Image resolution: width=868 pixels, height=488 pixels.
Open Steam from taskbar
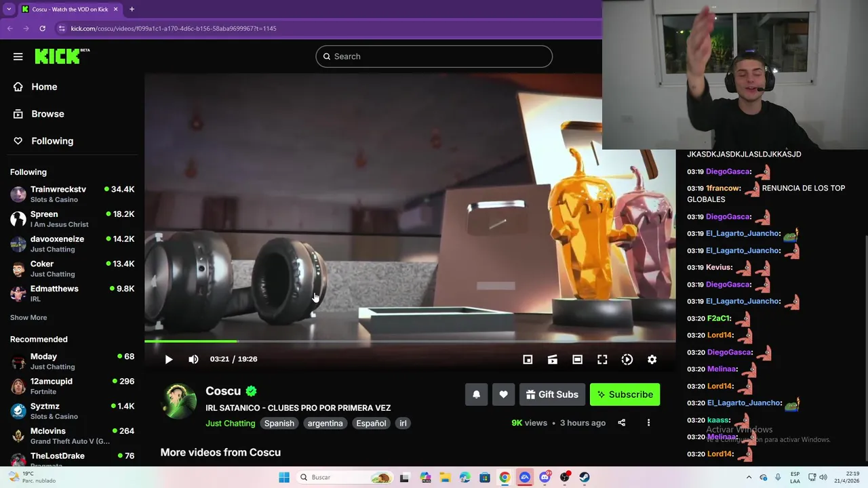[585, 477]
